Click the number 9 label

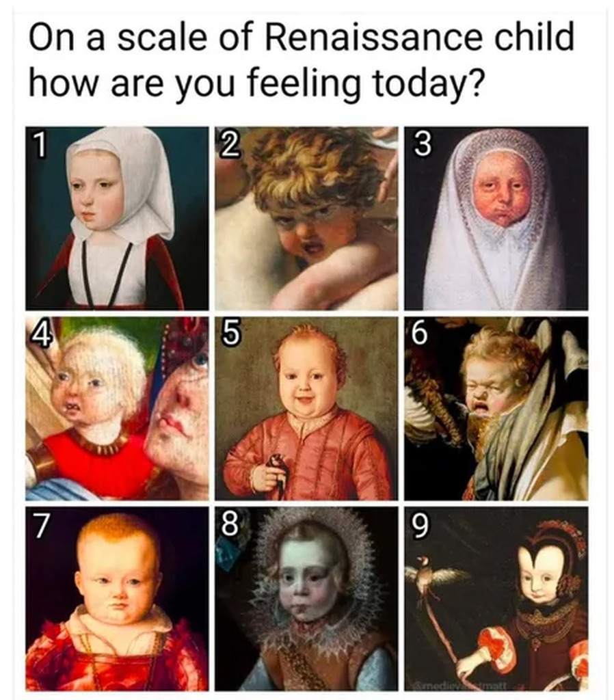[421, 526]
